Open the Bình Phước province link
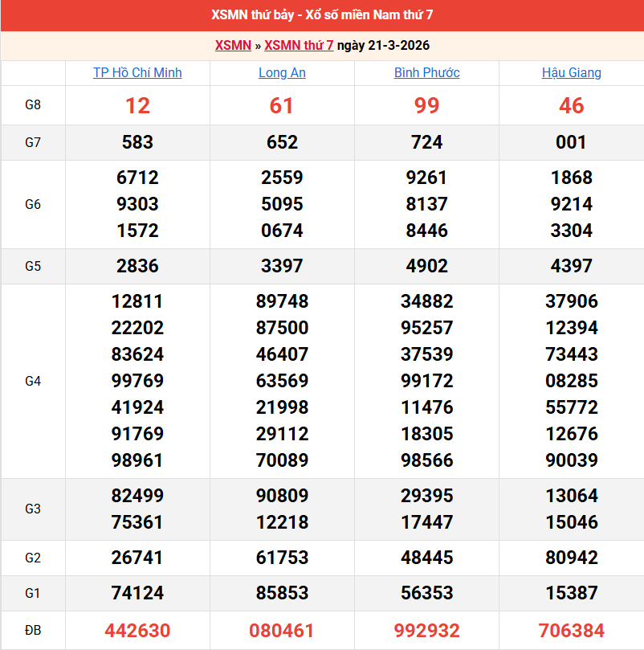Screen dimensions: 644x650 [x=426, y=72]
